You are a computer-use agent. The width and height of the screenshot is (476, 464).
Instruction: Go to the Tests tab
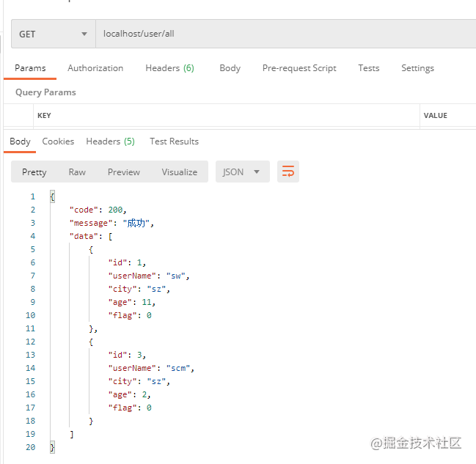369,68
